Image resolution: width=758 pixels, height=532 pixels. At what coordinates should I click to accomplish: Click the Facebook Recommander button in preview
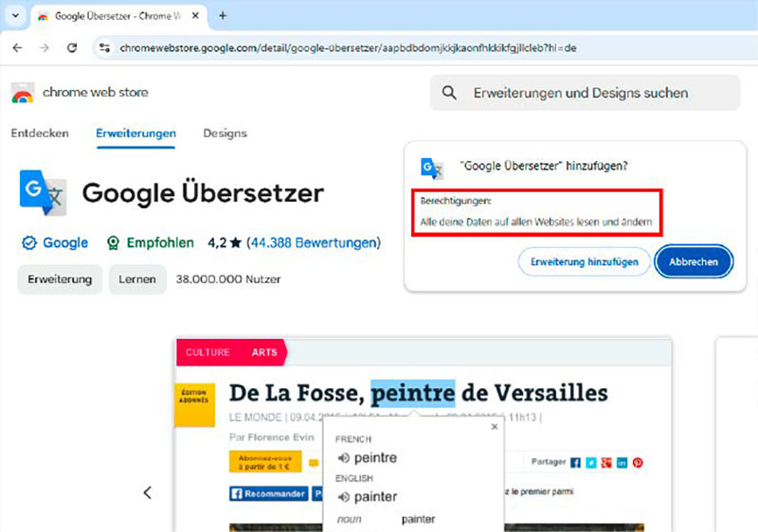[x=269, y=493]
